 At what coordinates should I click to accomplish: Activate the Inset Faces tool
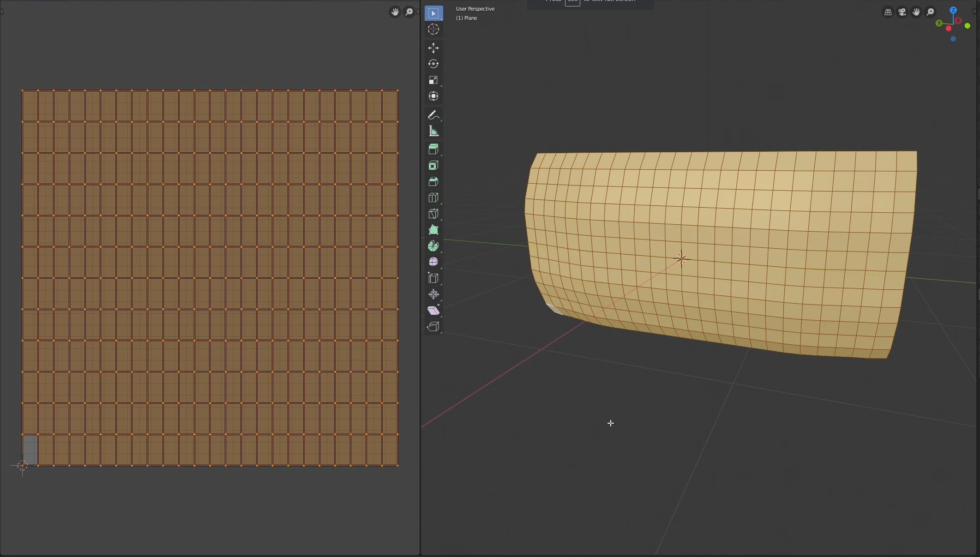[433, 165]
